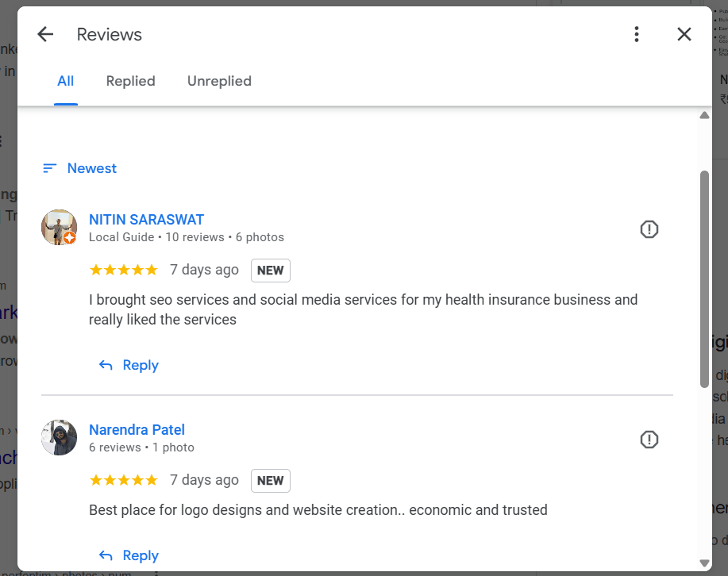This screenshot has height=576, width=728.
Task: Flag Nitin Saraswat's review as inappropriate
Action: (x=649, y=229)
